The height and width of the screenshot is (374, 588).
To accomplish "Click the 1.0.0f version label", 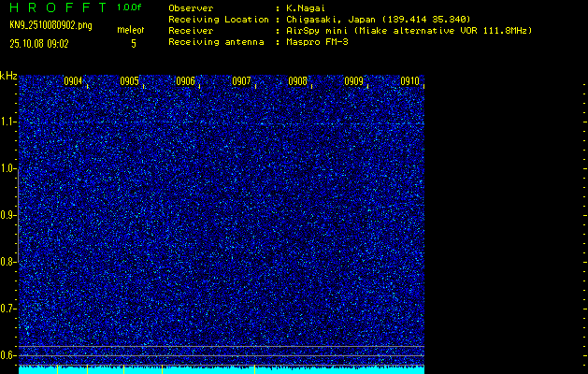I will click(x=130, y=7).
